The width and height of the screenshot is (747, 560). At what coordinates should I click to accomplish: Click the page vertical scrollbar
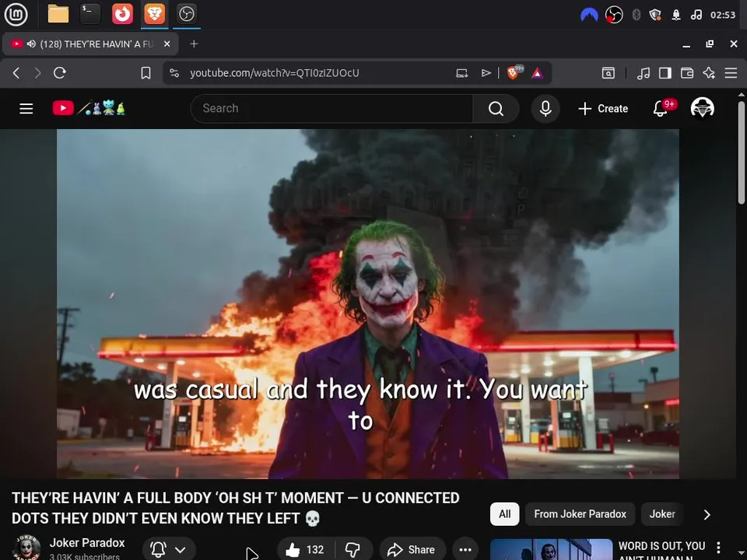coord(742,153)
